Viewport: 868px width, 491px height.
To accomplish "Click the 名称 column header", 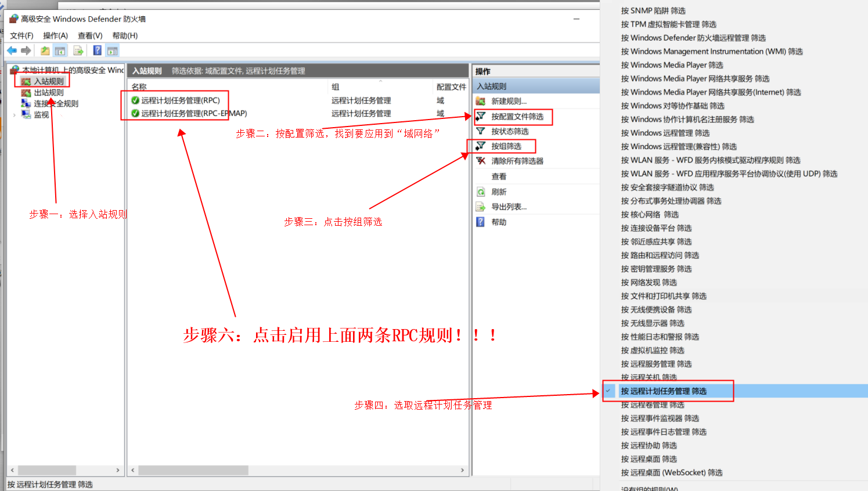I will [x=139, y=86].
